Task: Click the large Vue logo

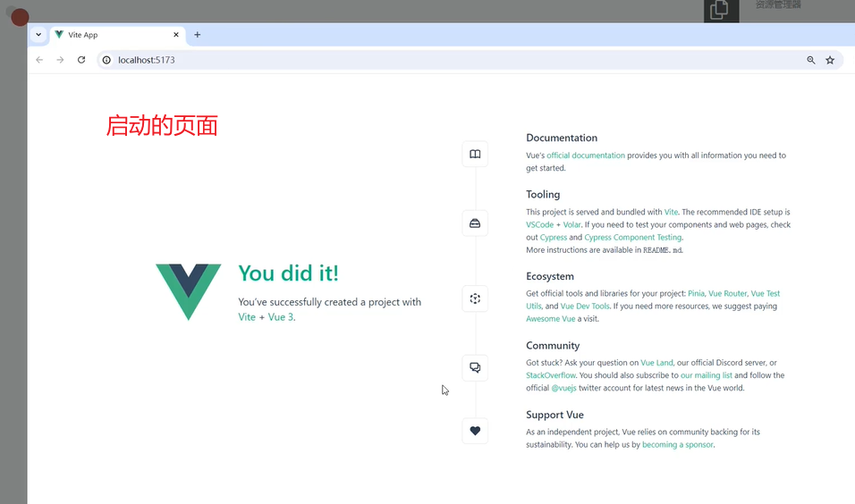Action: (189, 292)
